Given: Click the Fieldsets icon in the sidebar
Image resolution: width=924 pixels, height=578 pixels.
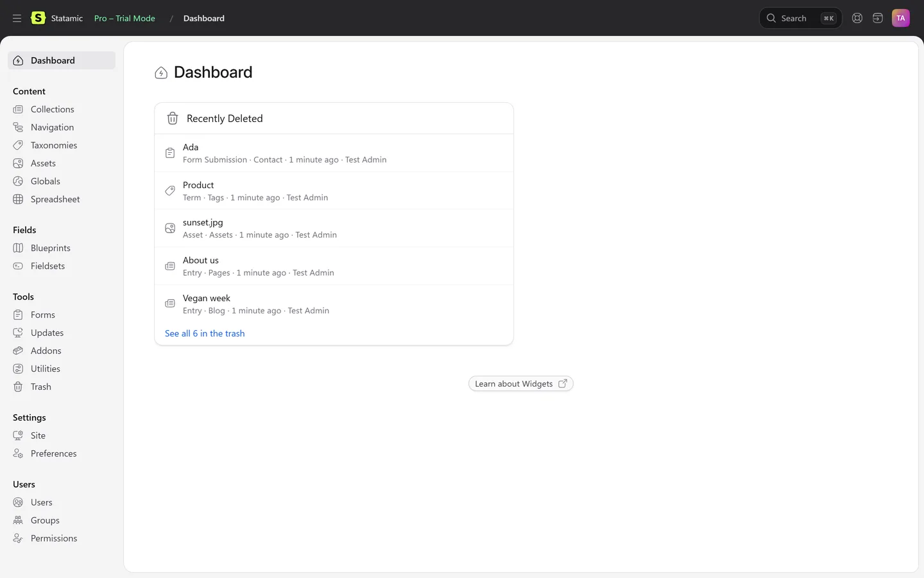Looking at the screenshot, I should tap(18, 266).
